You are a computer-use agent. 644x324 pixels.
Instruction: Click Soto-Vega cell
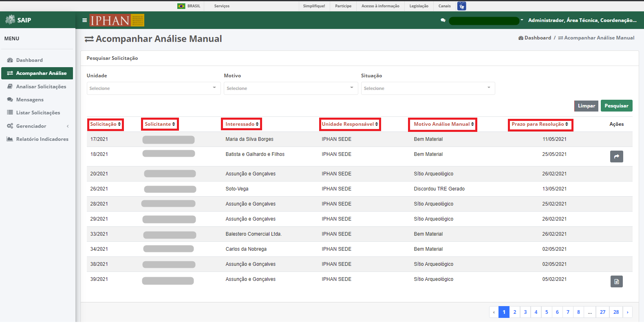point(237,189)
